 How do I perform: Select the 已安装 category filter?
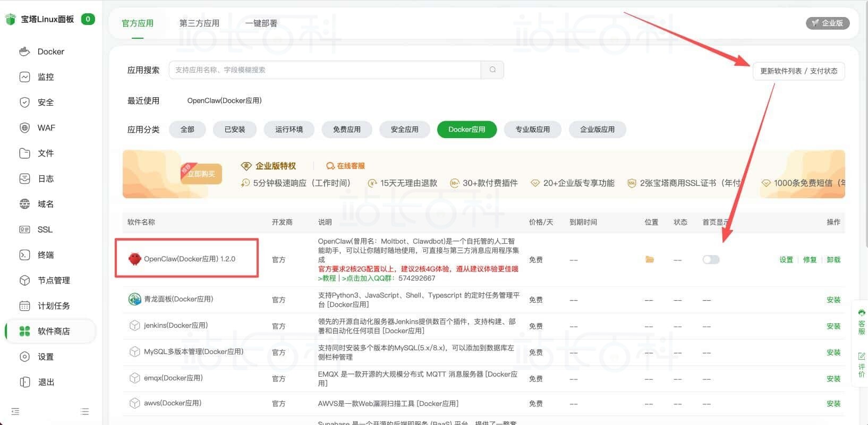click(235, 130)
